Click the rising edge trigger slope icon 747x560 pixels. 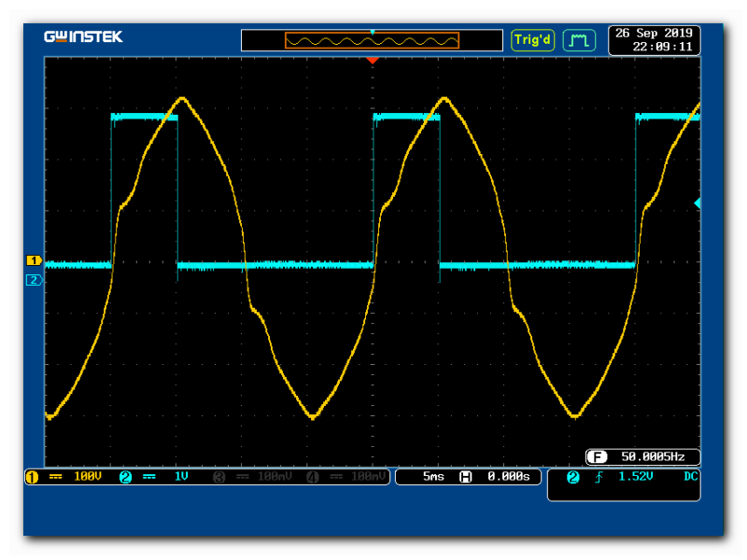point(598,477)
